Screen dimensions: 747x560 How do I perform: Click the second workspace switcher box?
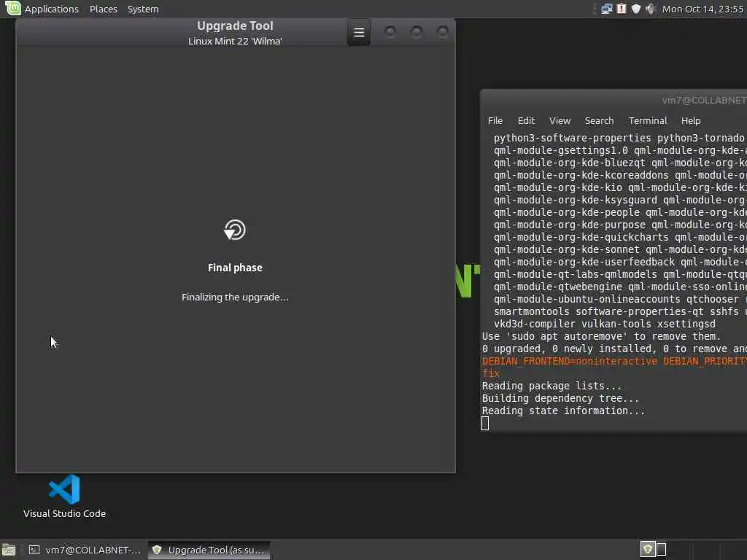click(x=661, y=550)
